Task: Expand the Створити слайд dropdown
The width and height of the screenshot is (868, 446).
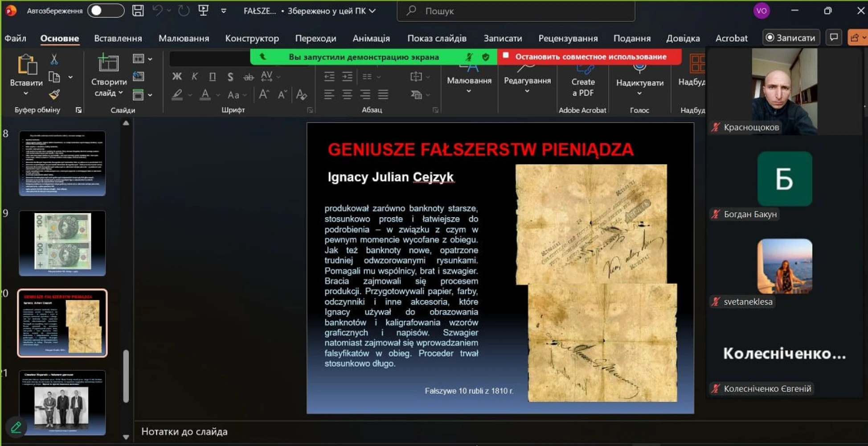Action: pos(120,93)
